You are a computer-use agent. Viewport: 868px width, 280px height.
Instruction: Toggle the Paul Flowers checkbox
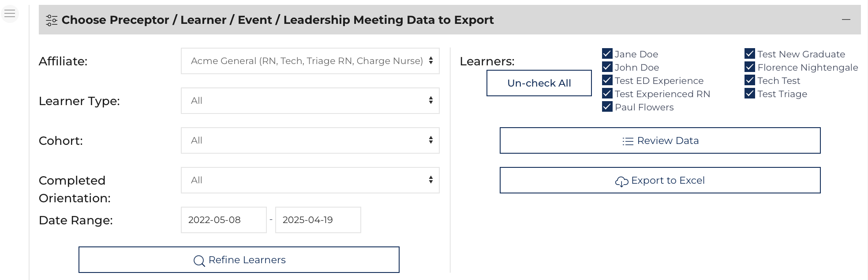(x=607, y=107)
